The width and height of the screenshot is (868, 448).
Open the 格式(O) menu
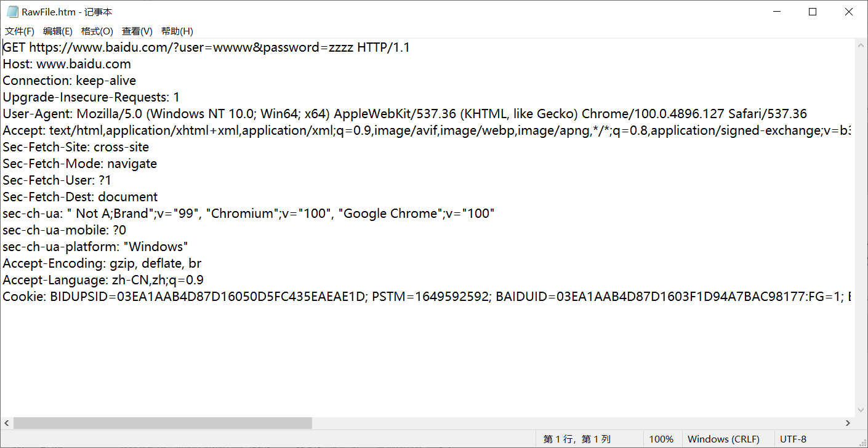click(97, 31)
